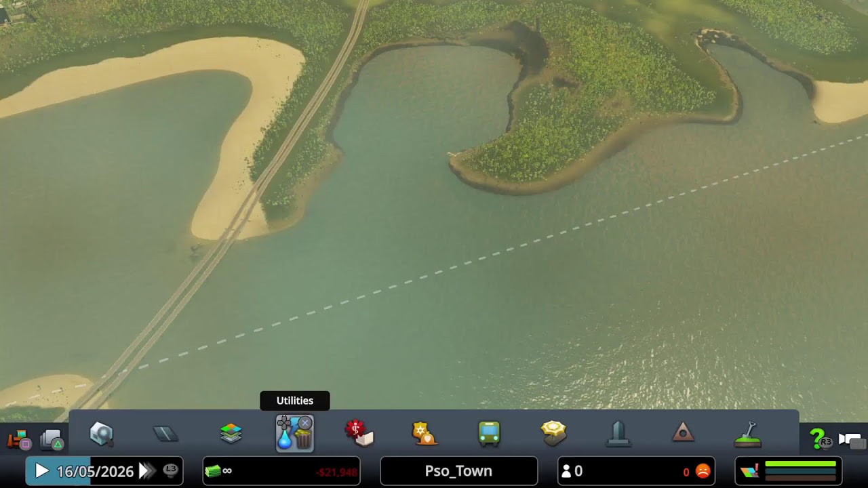Open the bulldozer tool
This screenshot has height=488, width=868.
(18, 439)
